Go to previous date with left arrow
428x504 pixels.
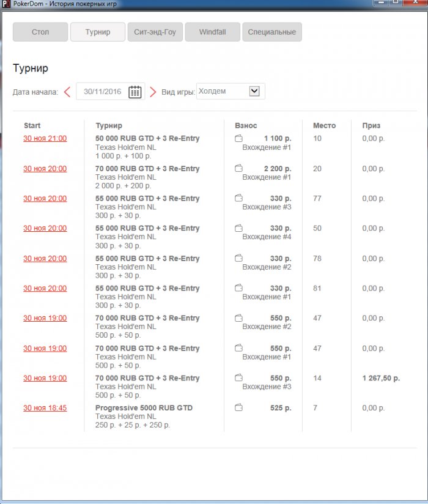point(67,92)
